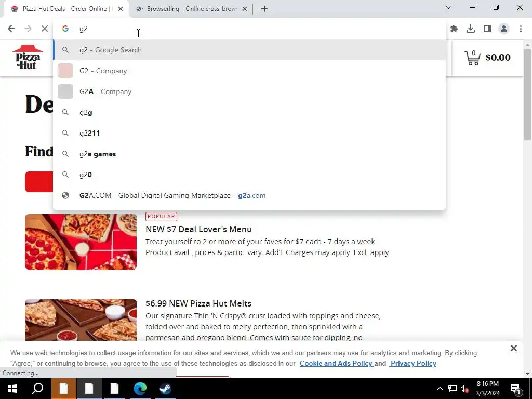Screen dimensions: 532x399
Task: Open Chrome downloads icon
Action: click(471, 29)
